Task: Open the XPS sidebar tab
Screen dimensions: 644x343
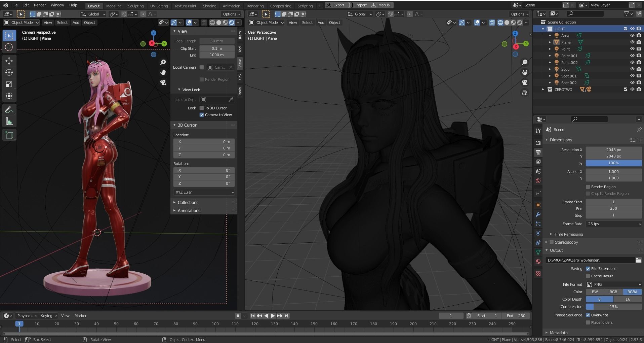Action: (240, 77)
